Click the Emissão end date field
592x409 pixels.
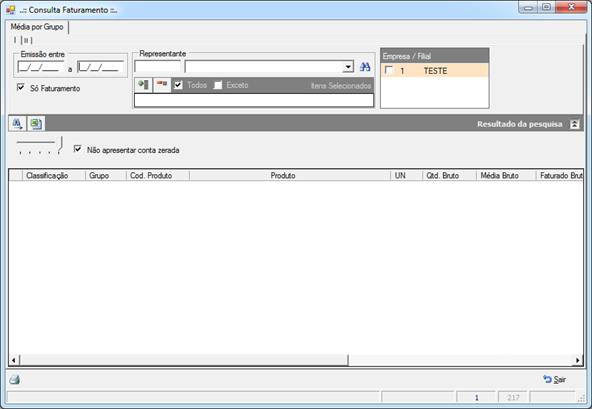[x=100, y=67]
